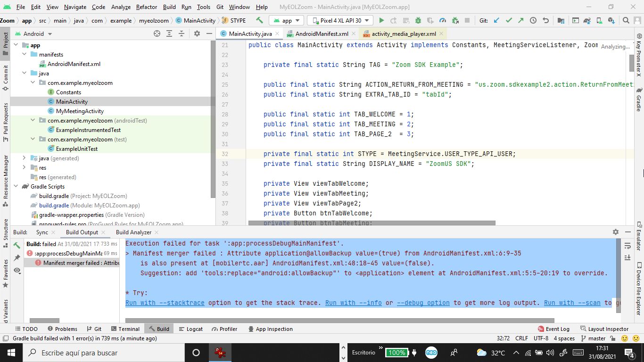Click 'Run with --stacktrace' link

(x=165, y=303)
